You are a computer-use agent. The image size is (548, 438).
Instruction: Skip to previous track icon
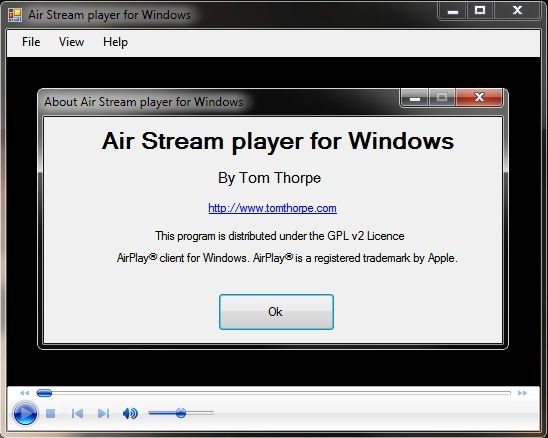pyautogui.click(x=77, y=414)
